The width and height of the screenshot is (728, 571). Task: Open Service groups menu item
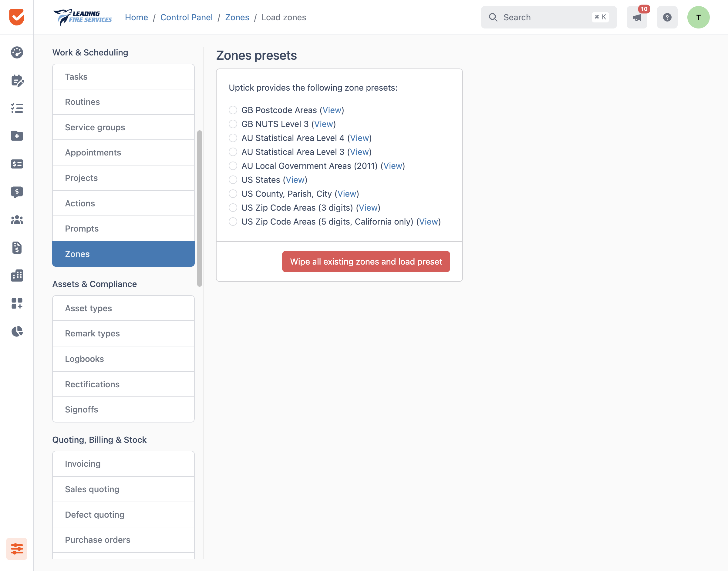(123, 127)
